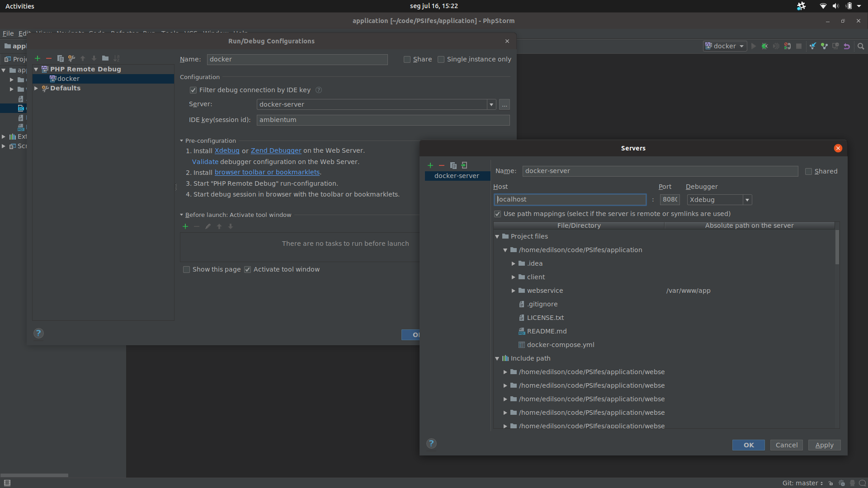Screen dimensions: 868x488
Task: Open the docker run configuration selector
Action: tap(724, 46)
